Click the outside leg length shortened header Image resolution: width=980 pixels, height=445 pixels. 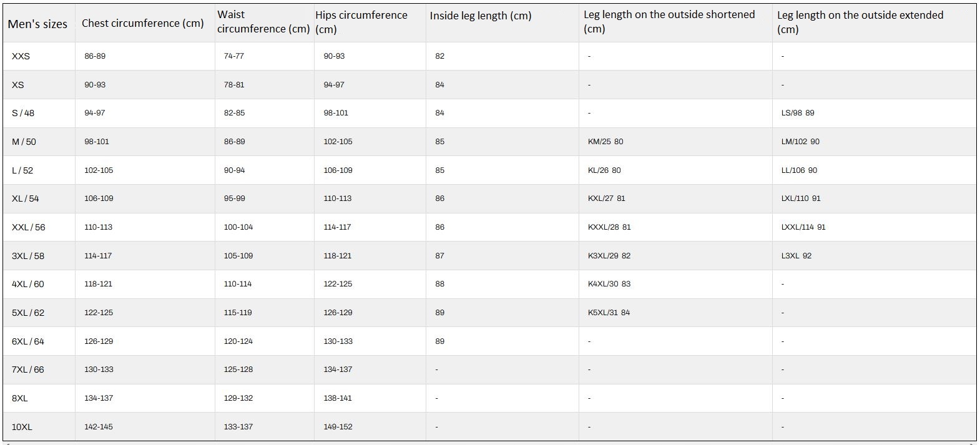669,22
